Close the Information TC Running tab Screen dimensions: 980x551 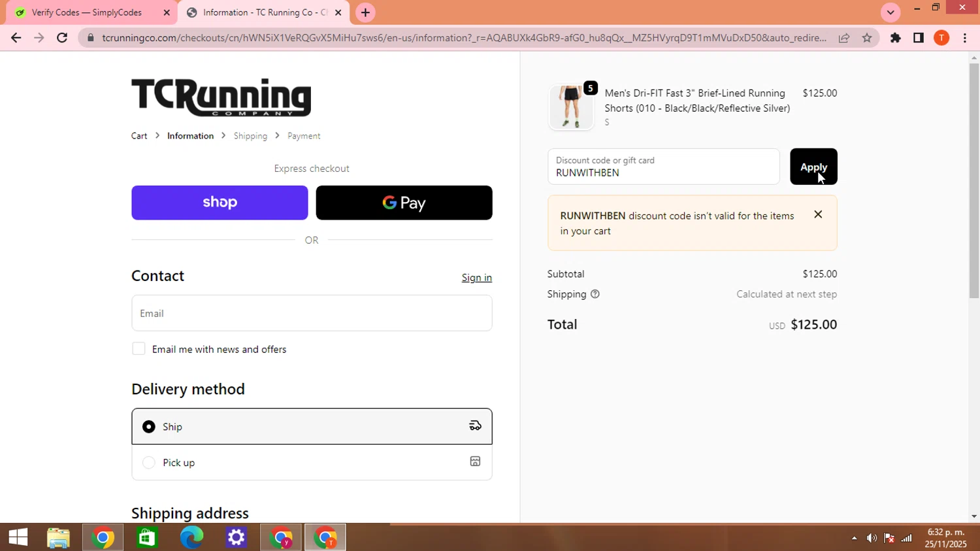pyautogui.click(x=338, y=12)
